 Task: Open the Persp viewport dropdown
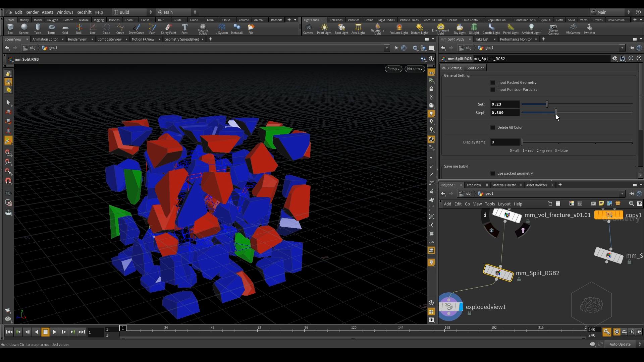[x=393, y=69]
